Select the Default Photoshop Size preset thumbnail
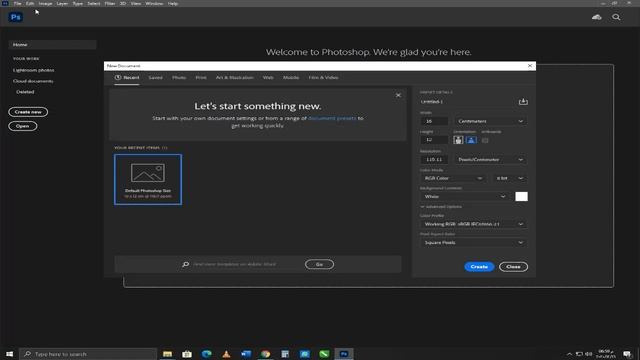 tap(148, 180)
